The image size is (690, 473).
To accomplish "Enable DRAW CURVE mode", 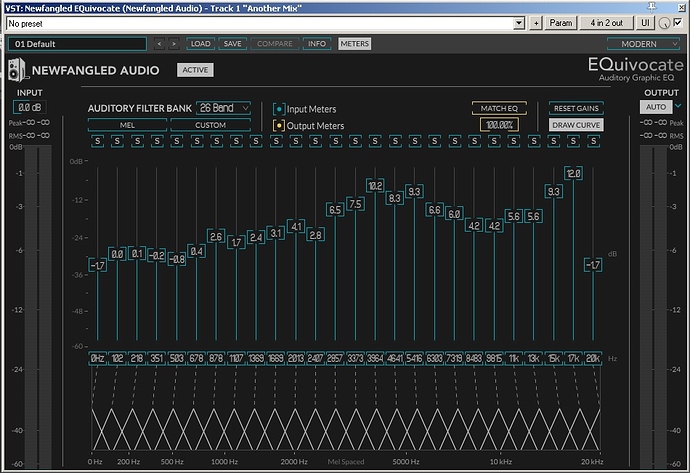I will point(576,125).
